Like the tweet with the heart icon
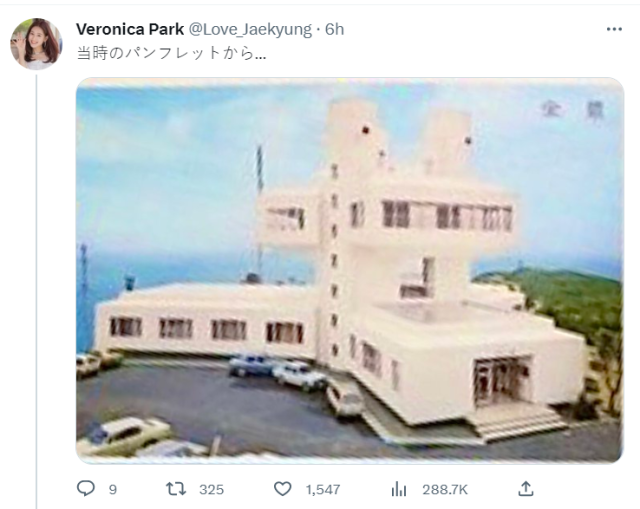 click(x=283, y=489)
